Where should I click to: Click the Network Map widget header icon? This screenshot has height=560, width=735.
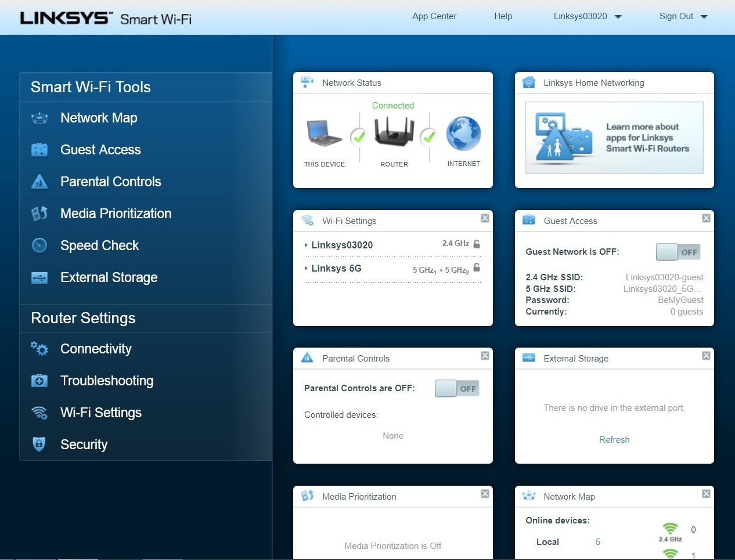pyautogui.click(x=529, y=496)
